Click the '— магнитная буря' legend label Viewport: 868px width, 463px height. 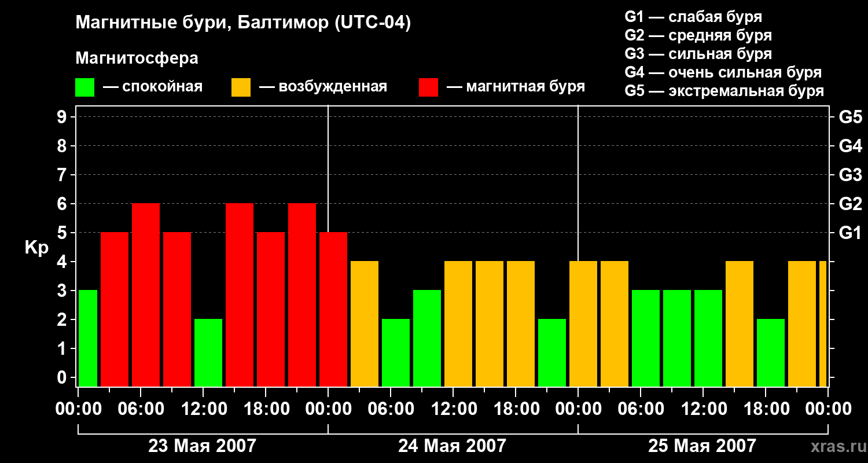click(x=516, y=87)
